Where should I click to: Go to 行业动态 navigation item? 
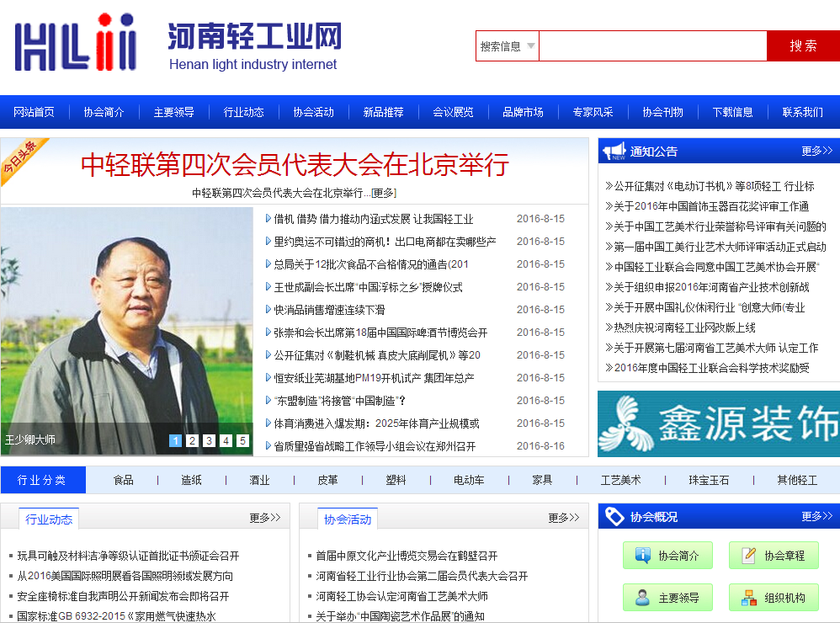tap(244, 112)
